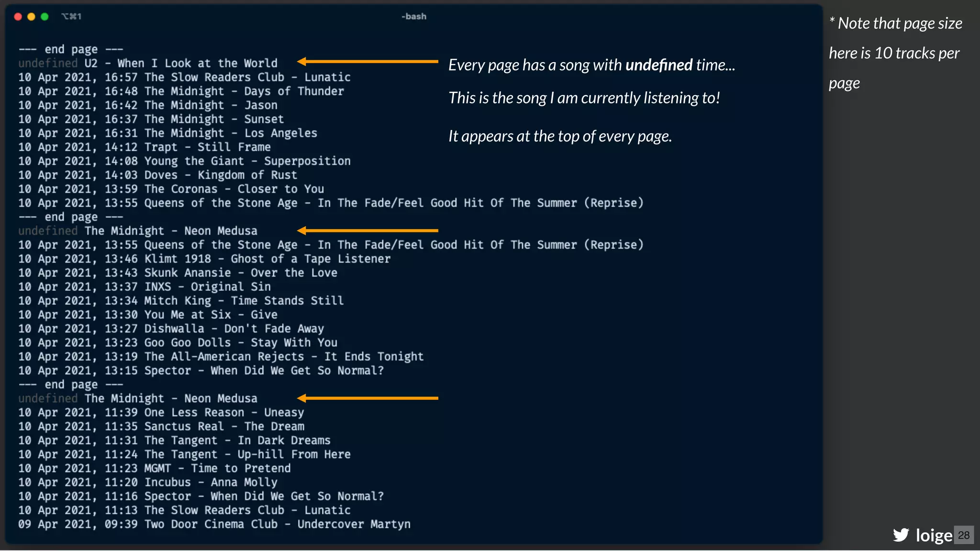The height and width of the screenshot is (551, 980).
Task: Click the annotation 'Every page has a song with undefined time...'
Action: (592, 65)
